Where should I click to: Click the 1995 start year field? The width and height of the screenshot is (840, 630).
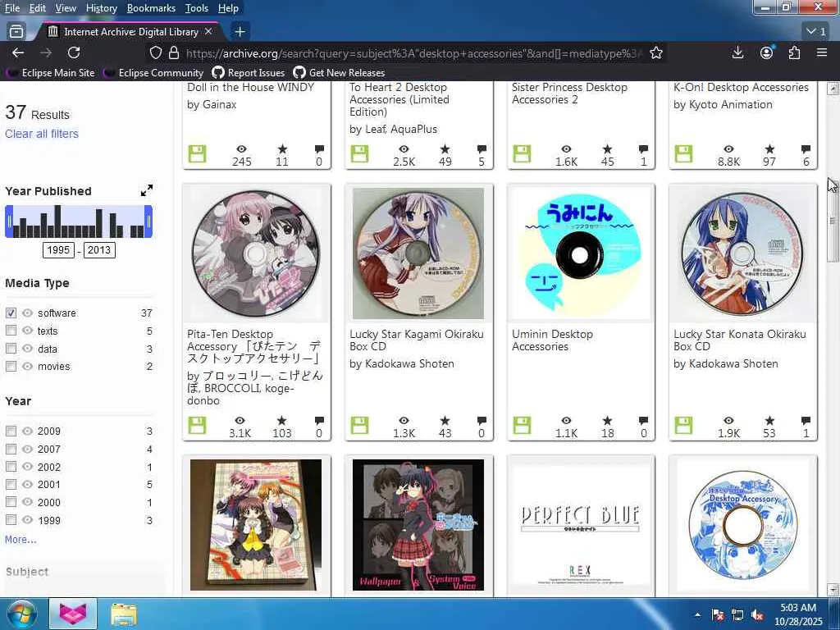coord(58,249)
